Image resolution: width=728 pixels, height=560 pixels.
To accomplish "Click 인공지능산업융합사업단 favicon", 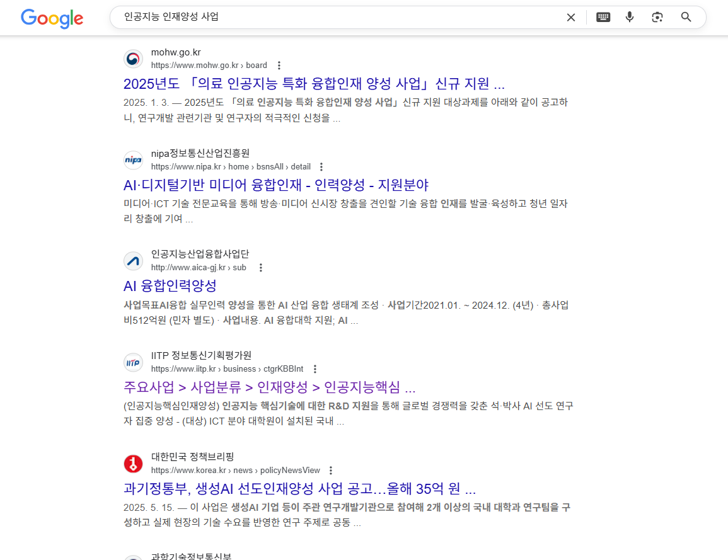I will pos(133,261).
